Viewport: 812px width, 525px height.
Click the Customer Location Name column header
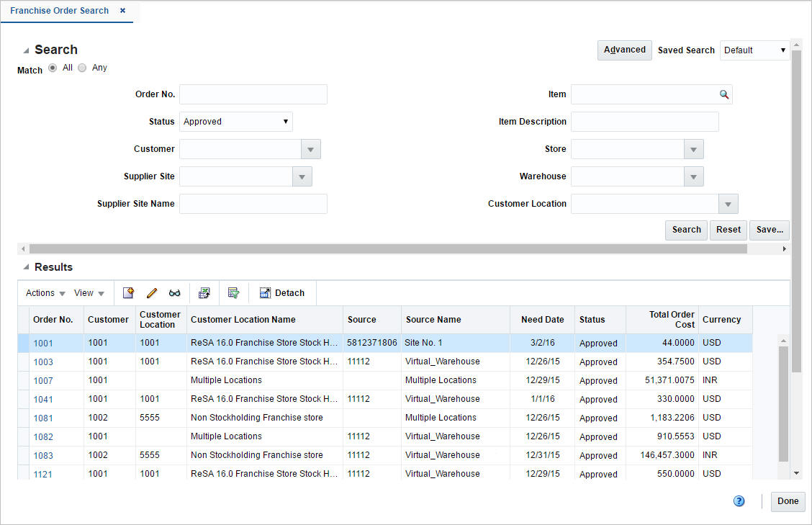(265, 320)
